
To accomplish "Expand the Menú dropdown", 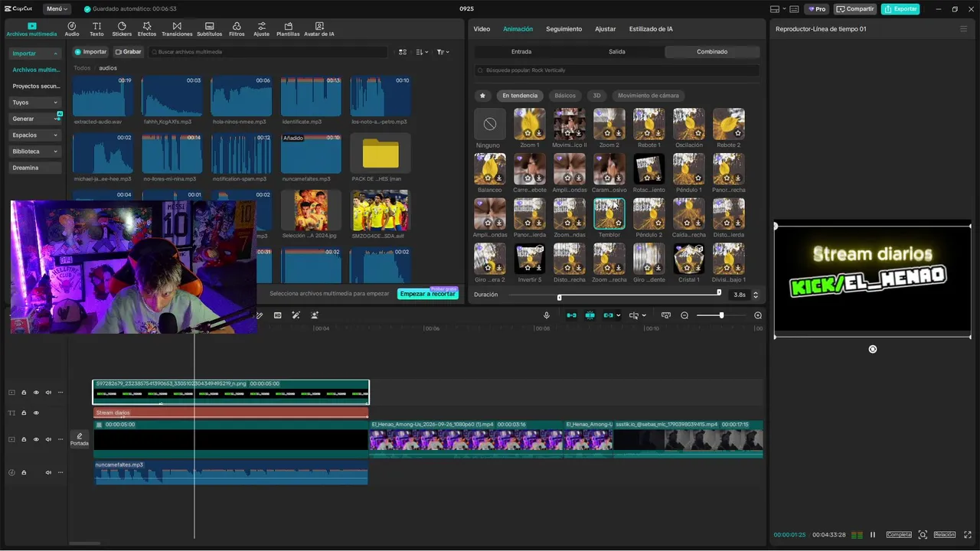I will pos(57,9).
